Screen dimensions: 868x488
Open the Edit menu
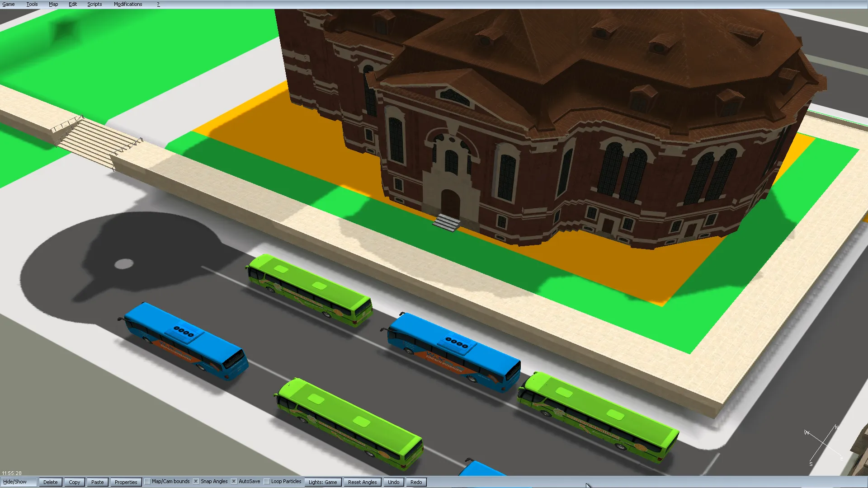73,4
